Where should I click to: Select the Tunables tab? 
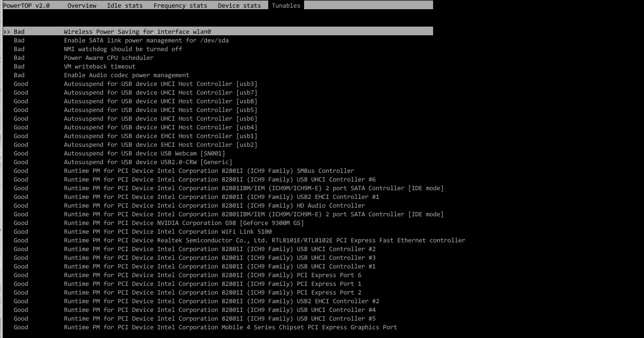coord(286,6)
